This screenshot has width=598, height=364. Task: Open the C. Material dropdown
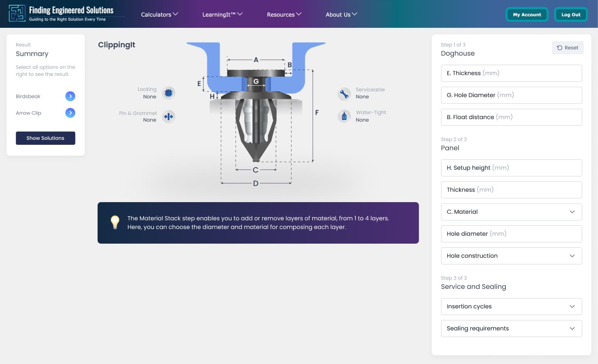coord(511,212)
